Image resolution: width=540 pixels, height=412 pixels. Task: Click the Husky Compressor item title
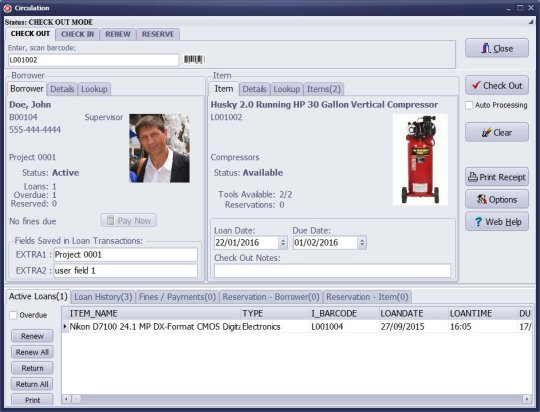(x=324, y=104)
